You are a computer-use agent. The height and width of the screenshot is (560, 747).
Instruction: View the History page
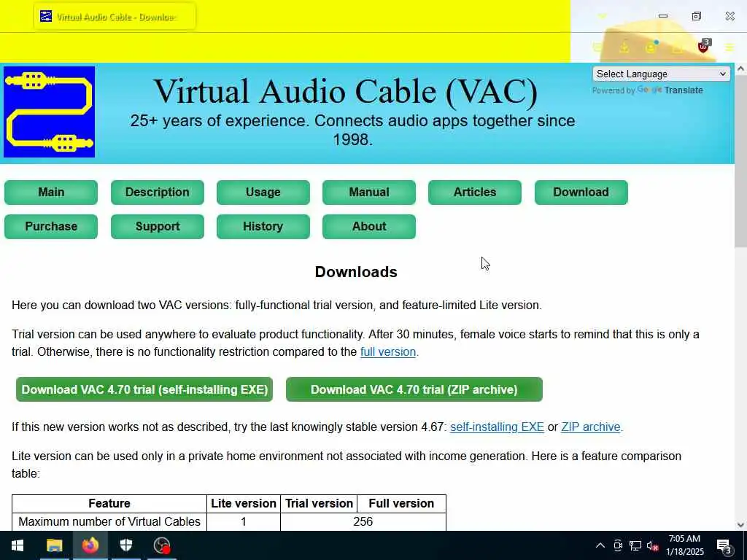point(263,227)
